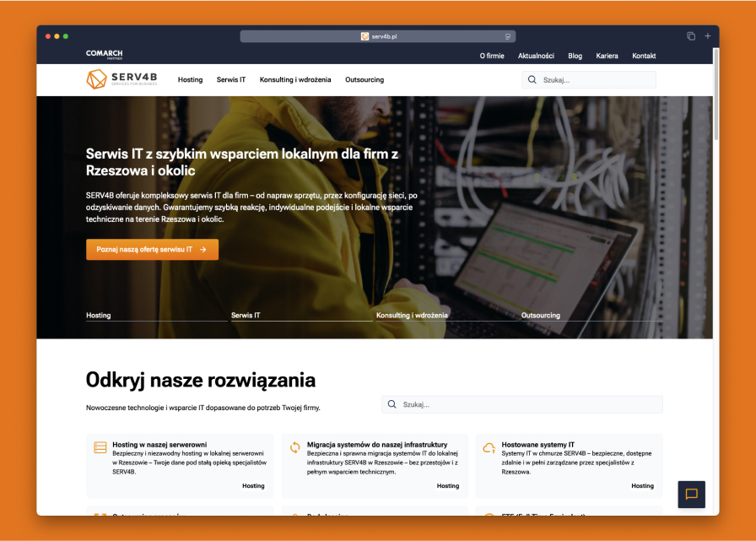Click the magnifier icon in the header search bar
756x541 pixels.
coord(531,78)
